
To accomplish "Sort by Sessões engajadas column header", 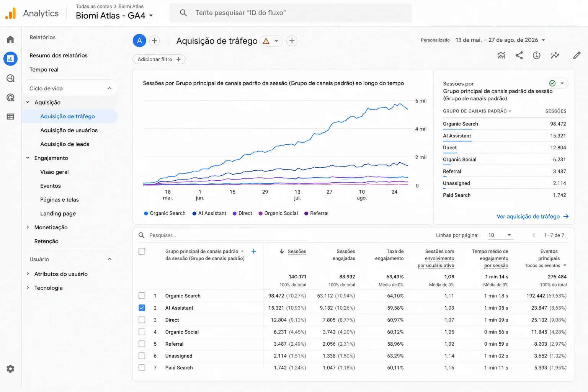I will (x=344, y=255).
